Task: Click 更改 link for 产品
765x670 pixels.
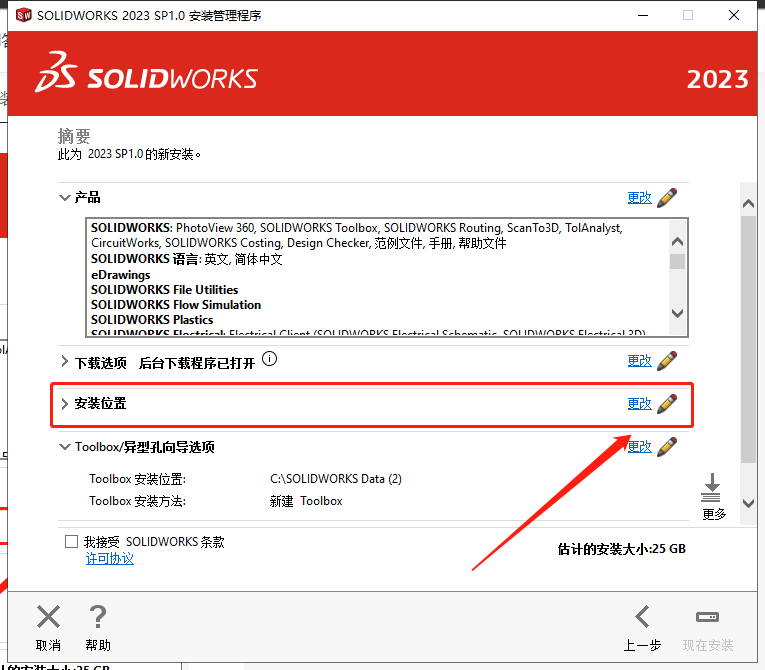Action: [639, 198]
